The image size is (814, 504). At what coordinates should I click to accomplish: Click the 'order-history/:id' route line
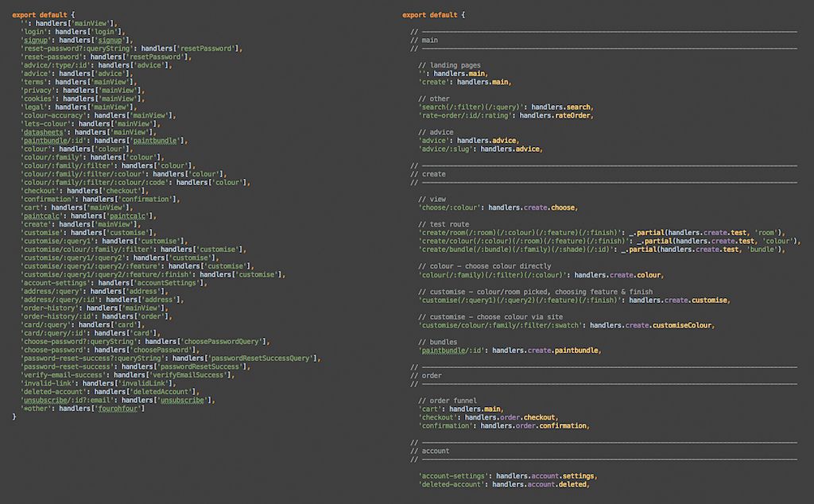point(96,316)
